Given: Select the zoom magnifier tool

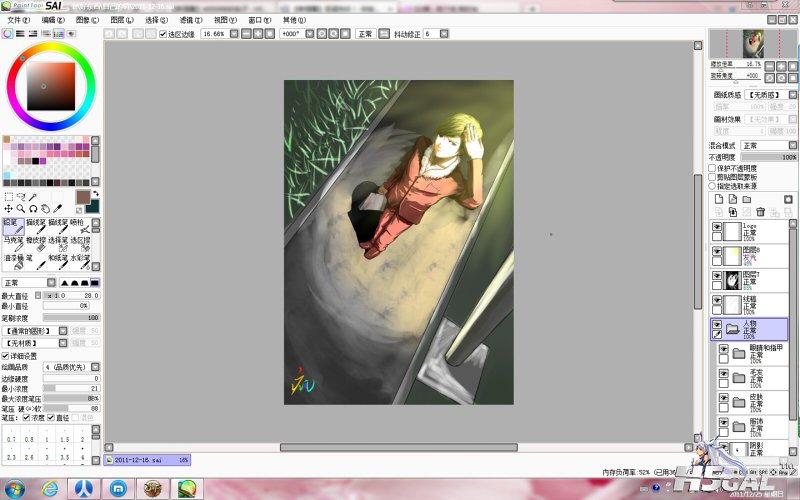Looking at the screenshot, I should 21,209.
